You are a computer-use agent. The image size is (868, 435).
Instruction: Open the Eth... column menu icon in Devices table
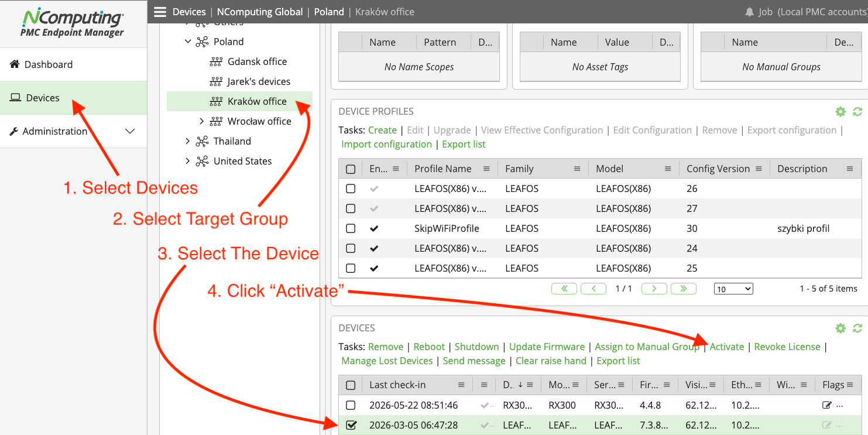pos(759,385)
